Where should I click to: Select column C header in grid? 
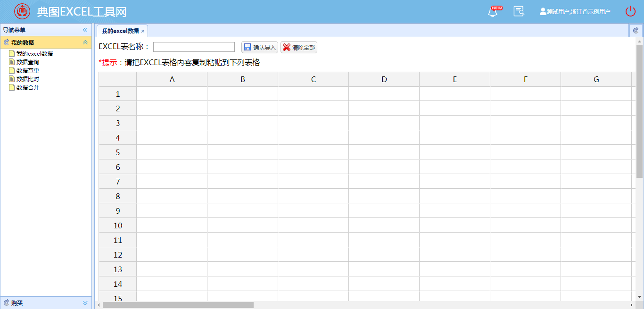(314, 79)
